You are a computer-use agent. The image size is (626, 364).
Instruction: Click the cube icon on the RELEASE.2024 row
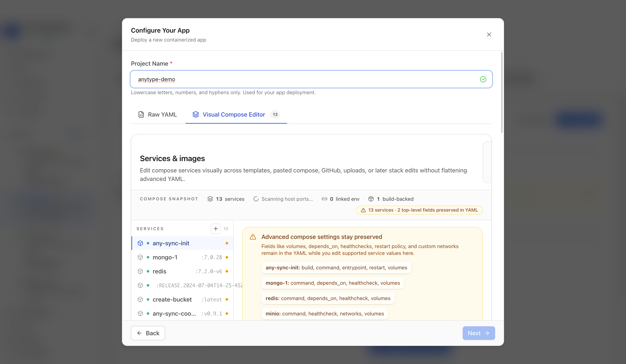click(140, 285)
